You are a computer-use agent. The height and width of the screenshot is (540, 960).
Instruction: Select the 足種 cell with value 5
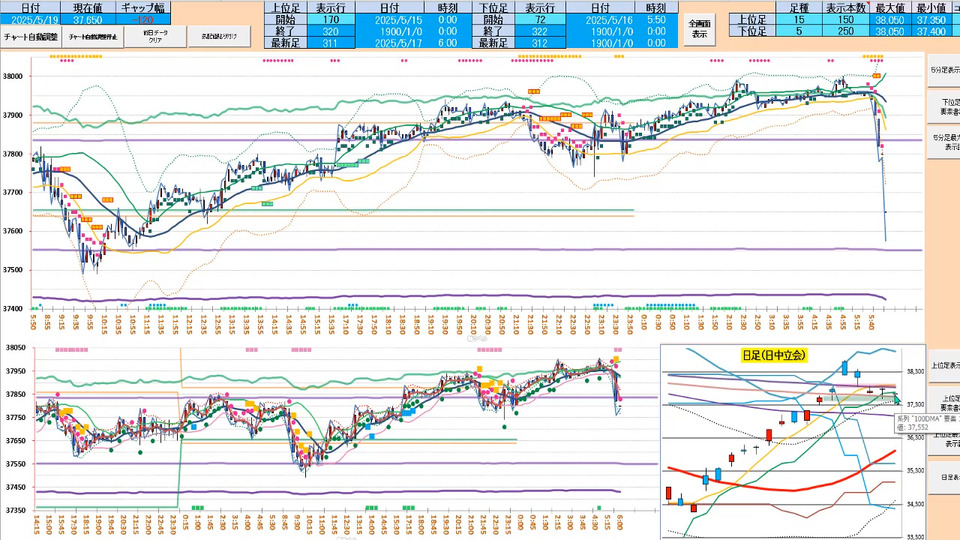pos(799,31)
